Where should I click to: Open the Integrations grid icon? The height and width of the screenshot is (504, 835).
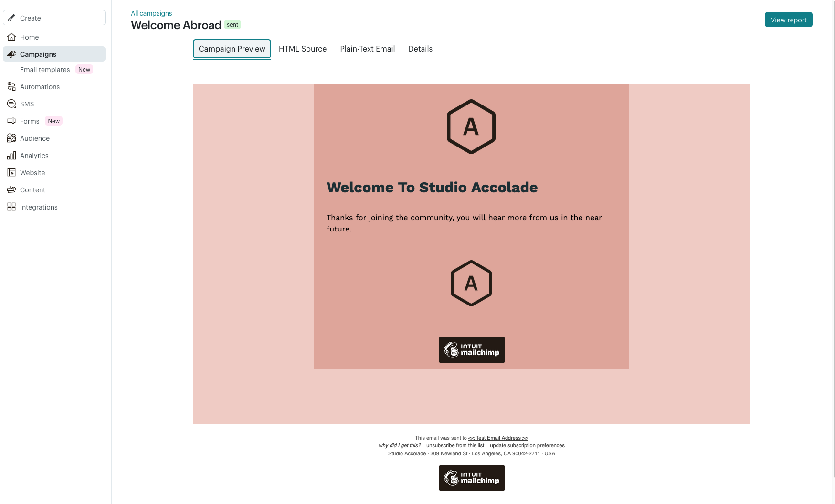pyautogui.click(x=11, y=207)
